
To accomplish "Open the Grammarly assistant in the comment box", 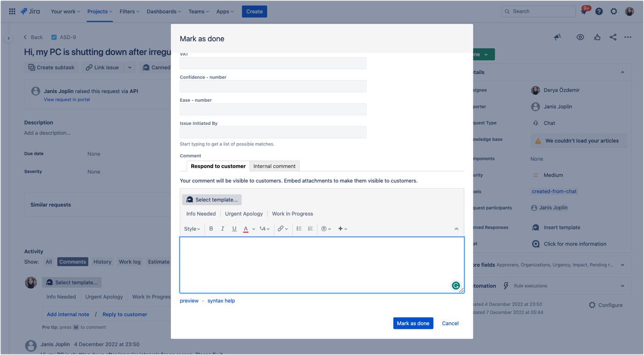I will (455, 285).
